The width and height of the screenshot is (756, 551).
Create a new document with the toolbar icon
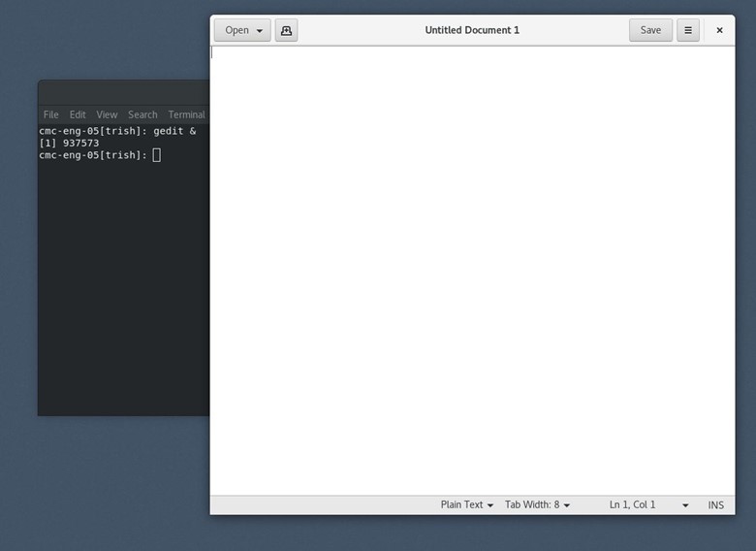[286, 30]
